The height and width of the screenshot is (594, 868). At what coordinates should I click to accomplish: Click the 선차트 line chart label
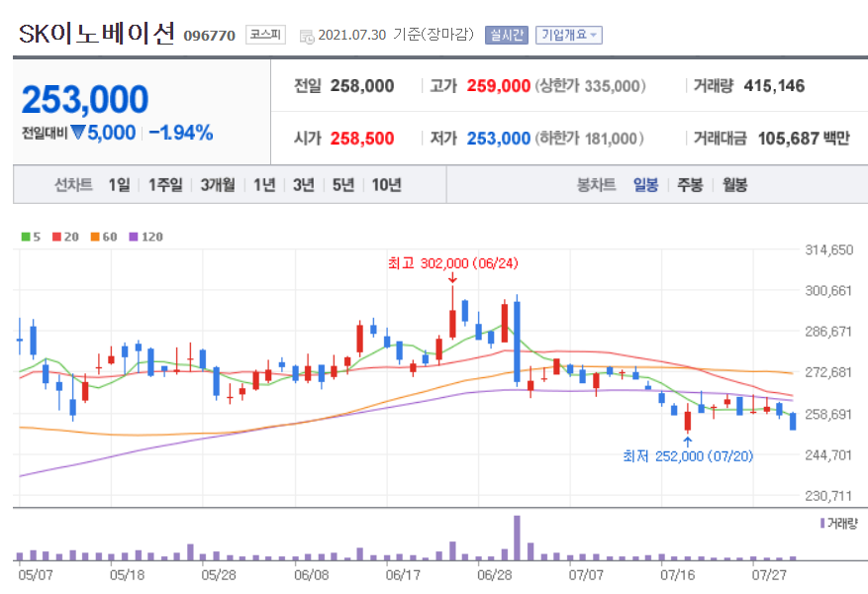(x=73, y=185)
